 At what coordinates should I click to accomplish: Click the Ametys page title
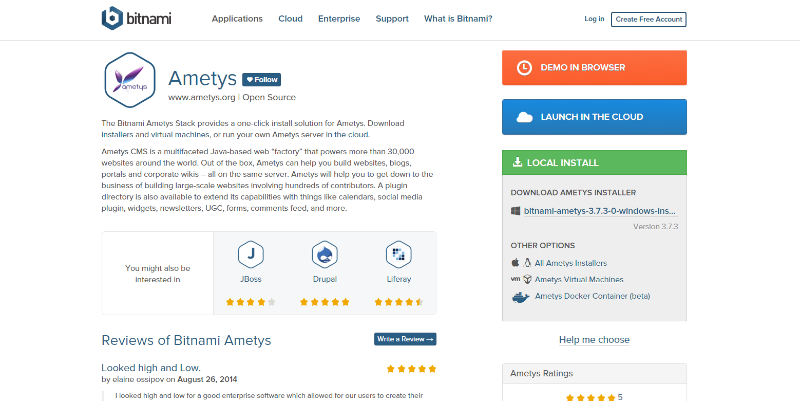[203, 79]
